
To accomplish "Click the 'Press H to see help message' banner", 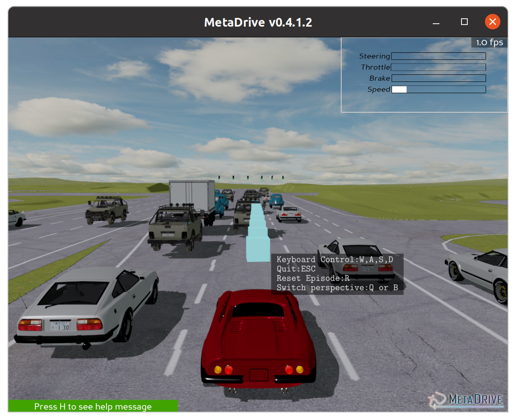I will (93, 406).
